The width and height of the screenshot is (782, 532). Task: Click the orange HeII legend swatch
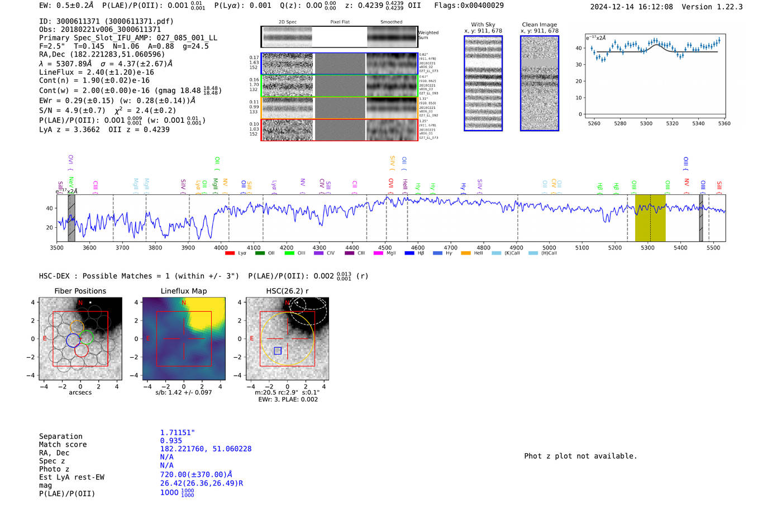point(466,253)
